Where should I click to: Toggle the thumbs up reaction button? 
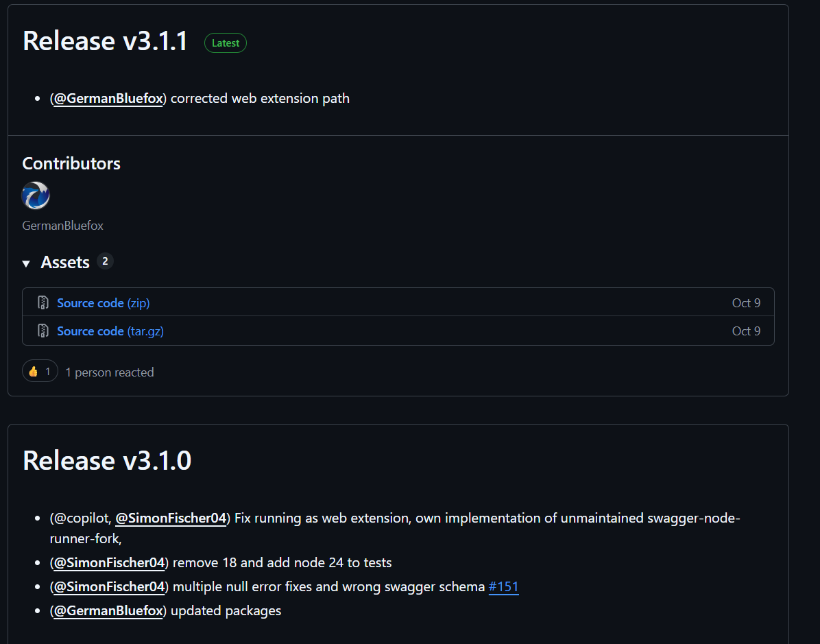40,372
